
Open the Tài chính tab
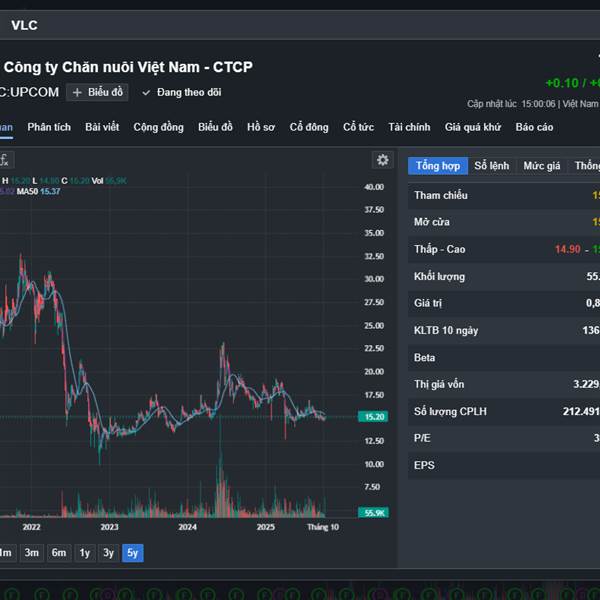click(x=409, y=127)
